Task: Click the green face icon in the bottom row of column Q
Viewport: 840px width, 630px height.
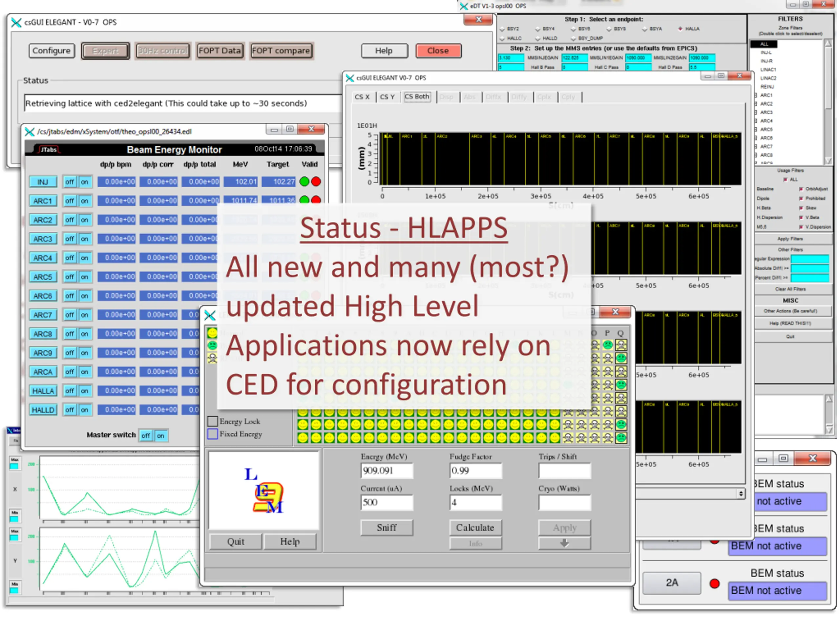Action: tap(621, 438)
